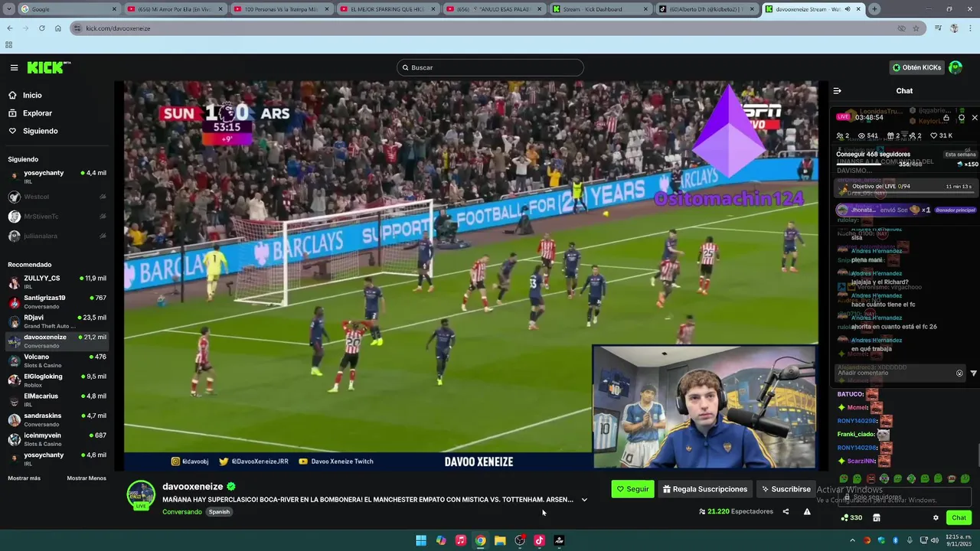Click the 330 channel points icon

click(851, 518)
